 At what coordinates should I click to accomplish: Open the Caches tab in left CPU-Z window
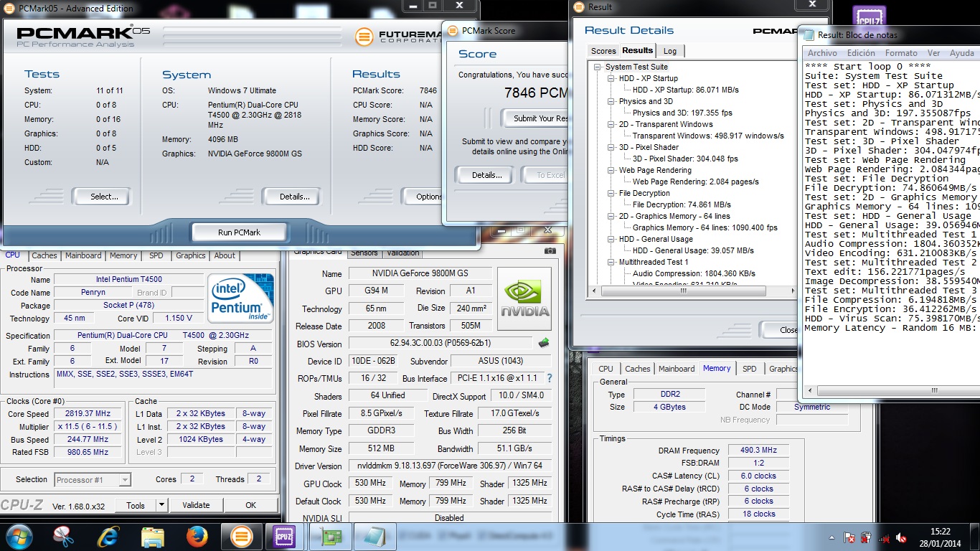pos(44,255)
